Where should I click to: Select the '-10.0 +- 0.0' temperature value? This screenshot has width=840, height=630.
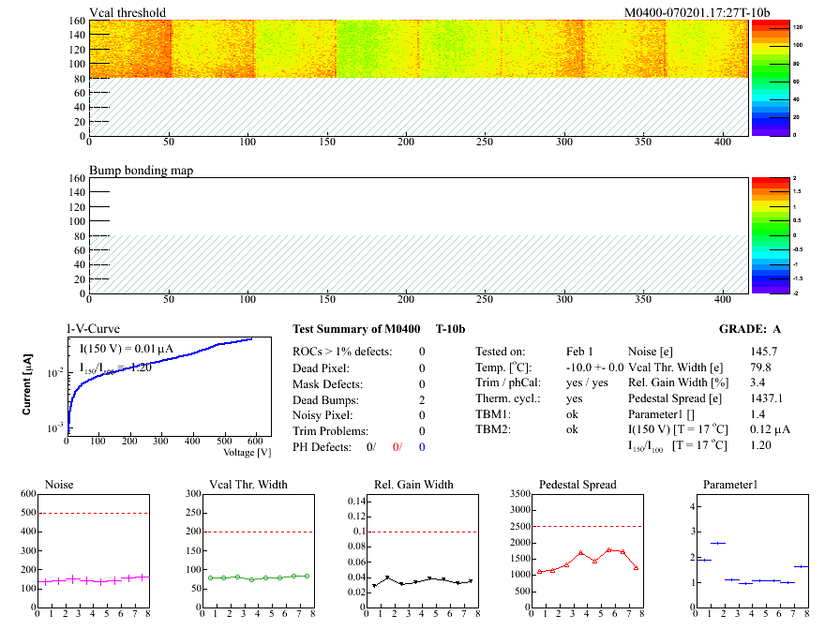[595, 367]
